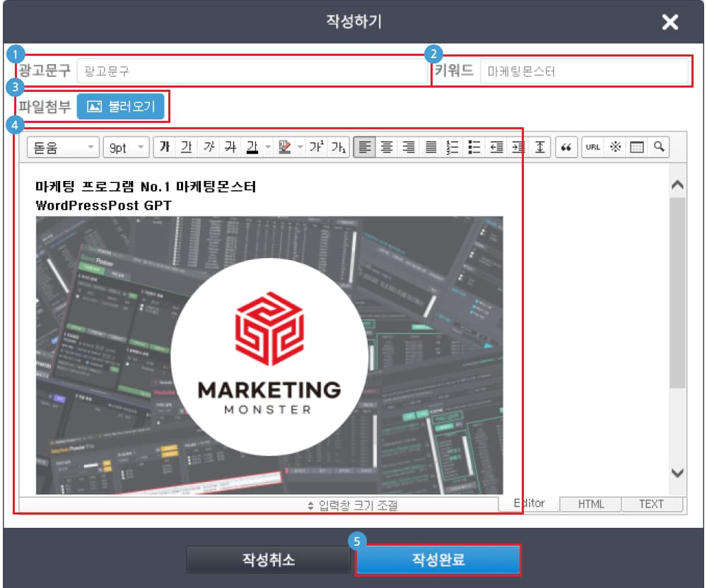Apply italic formatting to text

209,147
